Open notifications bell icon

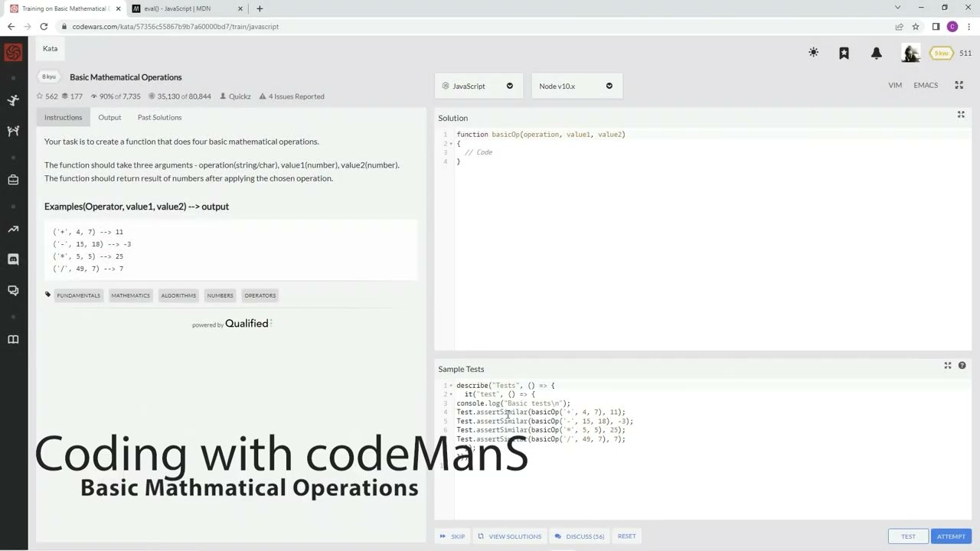(x=876, y=53)
